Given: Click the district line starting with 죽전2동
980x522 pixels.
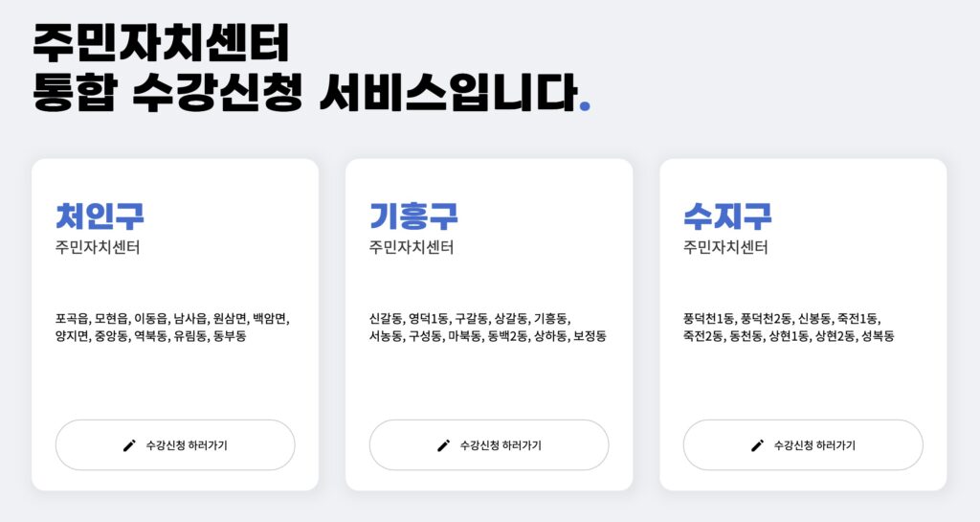Looking at the screenshot, I should (789, 336).
